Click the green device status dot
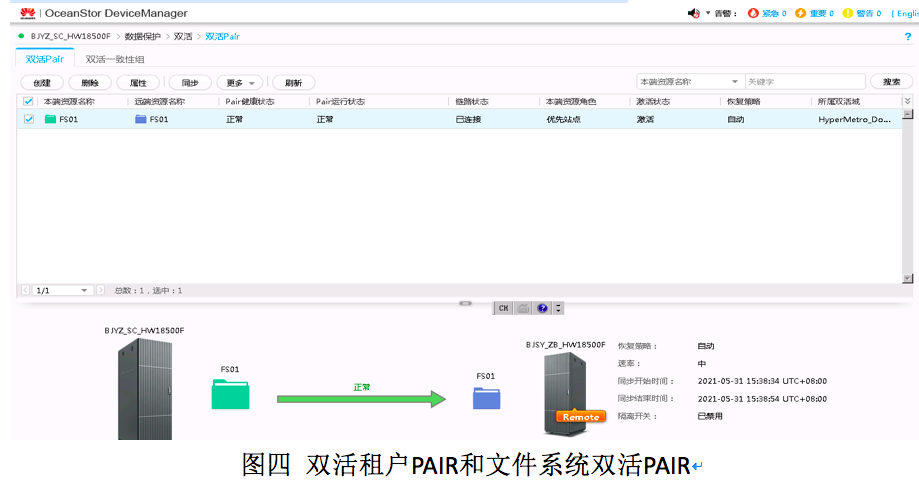The width and height of the screenshot is (919, 481). [x=21, y=36]
